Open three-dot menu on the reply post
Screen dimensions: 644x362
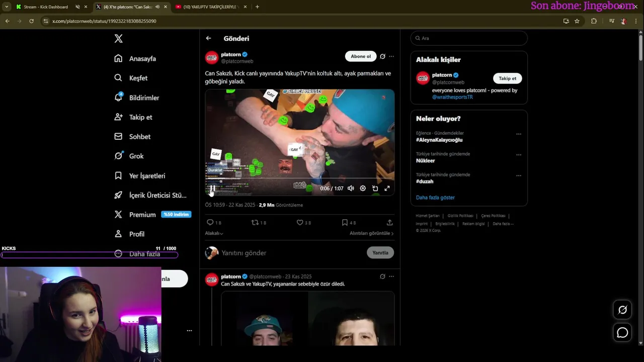(391, 277)
